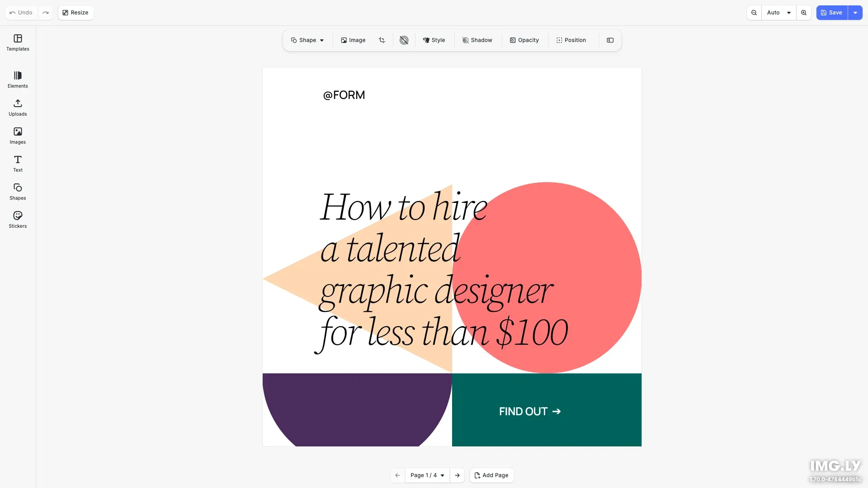868x488 pixels.
Task: Toggle the fill disabled swatch in the toolbar
Action: (404, 40)
